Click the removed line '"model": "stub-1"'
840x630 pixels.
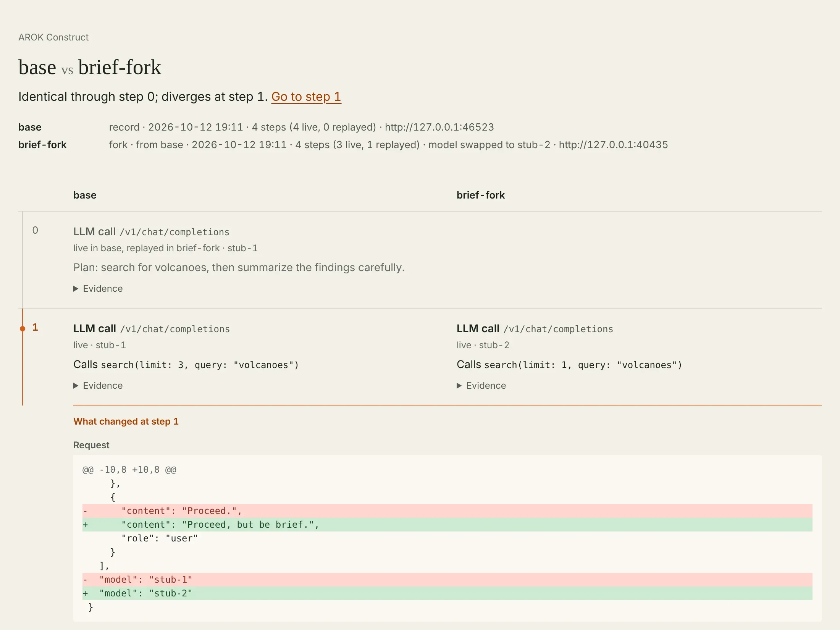pyautogui.click(x=447, y=580)
